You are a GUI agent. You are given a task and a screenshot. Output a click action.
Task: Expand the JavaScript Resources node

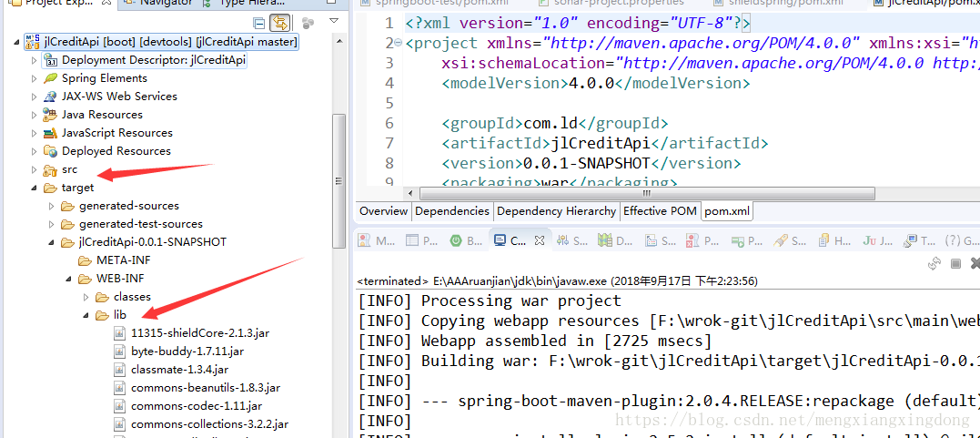(x=35, y=133)
